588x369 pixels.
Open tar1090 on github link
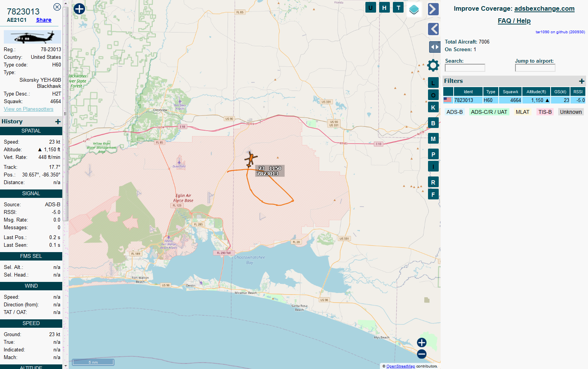(x=560, y=32)
